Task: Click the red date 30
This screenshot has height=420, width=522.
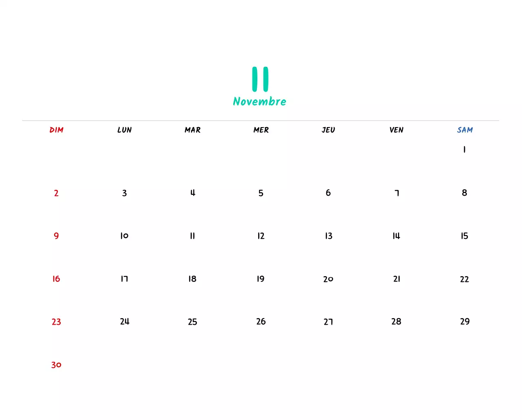Action: (x=56, y=365)
